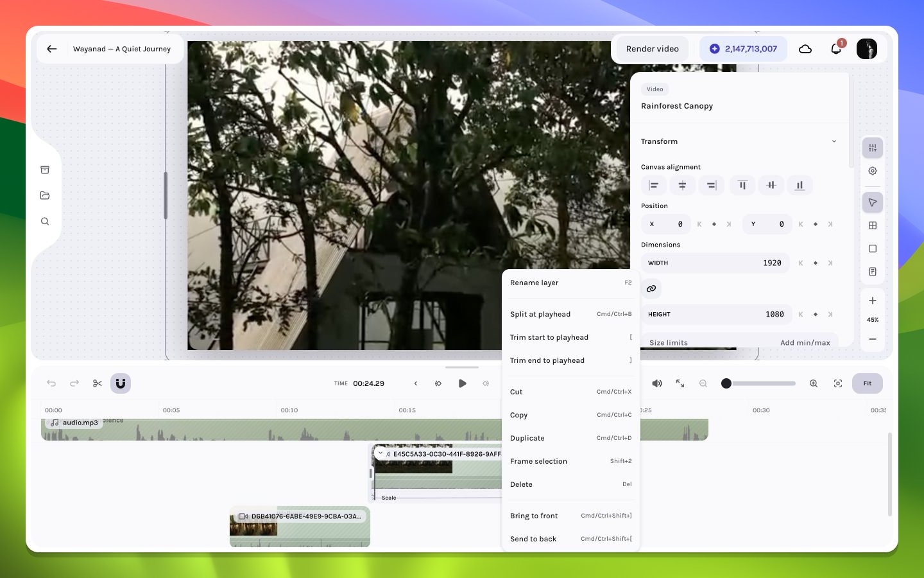This screenshot has height=578, width=924.
Task: Toggle the X position keyframe diamond
Action: tap(714, 224)
